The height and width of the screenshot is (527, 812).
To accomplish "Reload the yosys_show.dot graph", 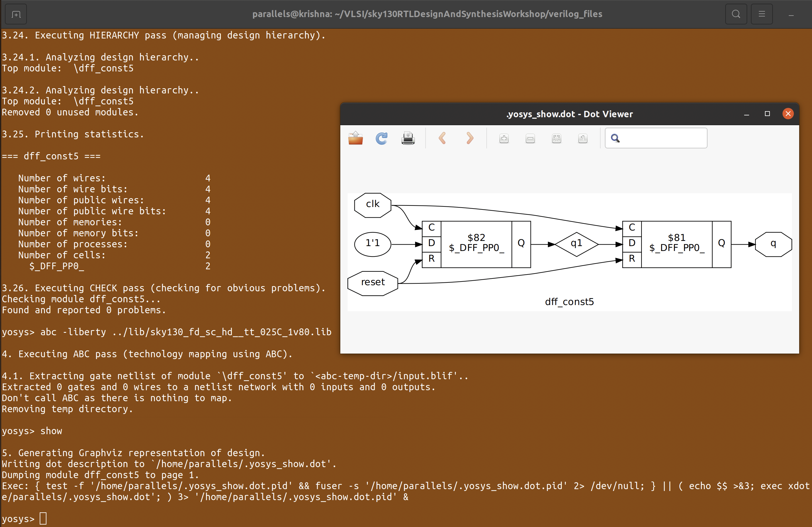I will pos(382,138).
